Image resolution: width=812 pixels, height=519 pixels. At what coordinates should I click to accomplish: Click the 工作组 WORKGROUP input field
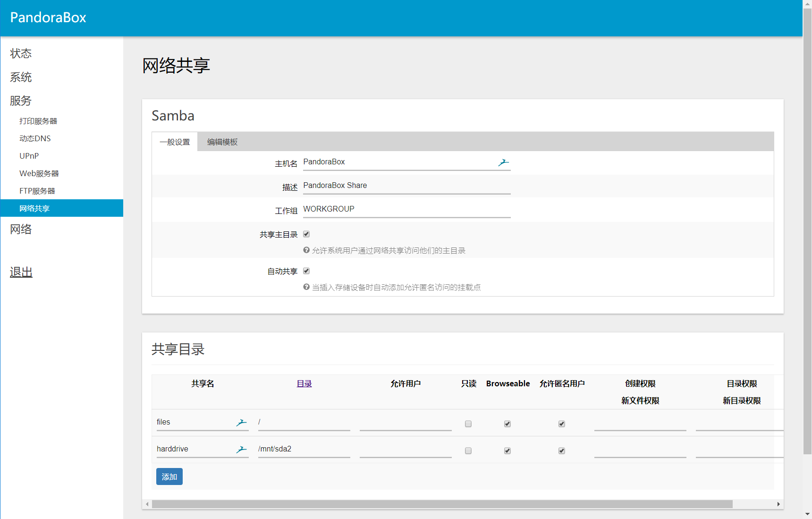(x=406, y=209)
